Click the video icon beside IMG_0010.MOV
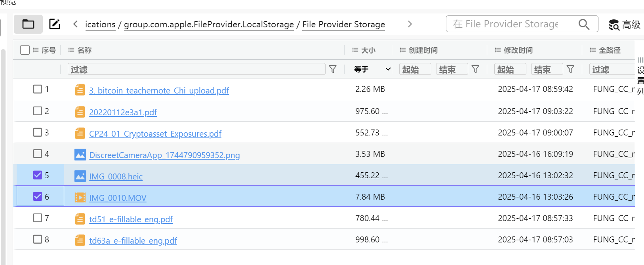 click(x=80, y=197)
